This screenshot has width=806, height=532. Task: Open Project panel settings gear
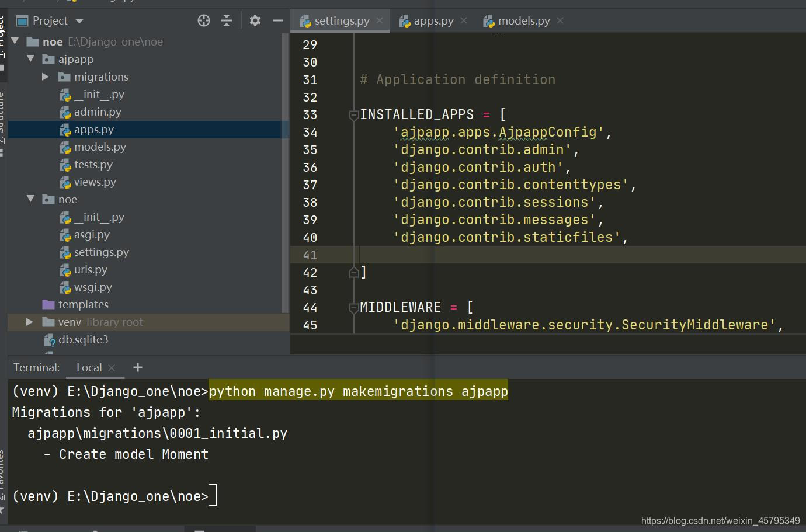[x=255, y=20]
